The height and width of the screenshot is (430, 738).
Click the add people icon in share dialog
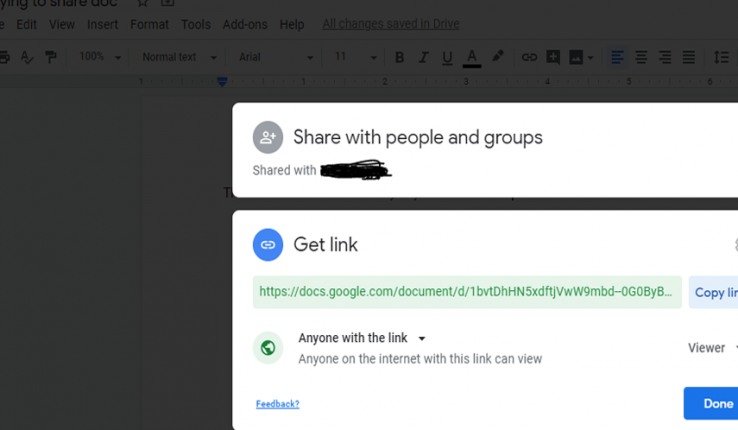[268, 137]
